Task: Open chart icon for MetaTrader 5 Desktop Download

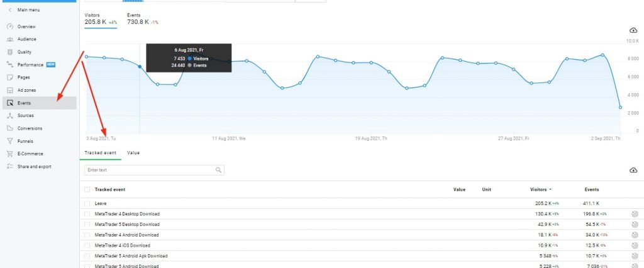Action: 635,225
